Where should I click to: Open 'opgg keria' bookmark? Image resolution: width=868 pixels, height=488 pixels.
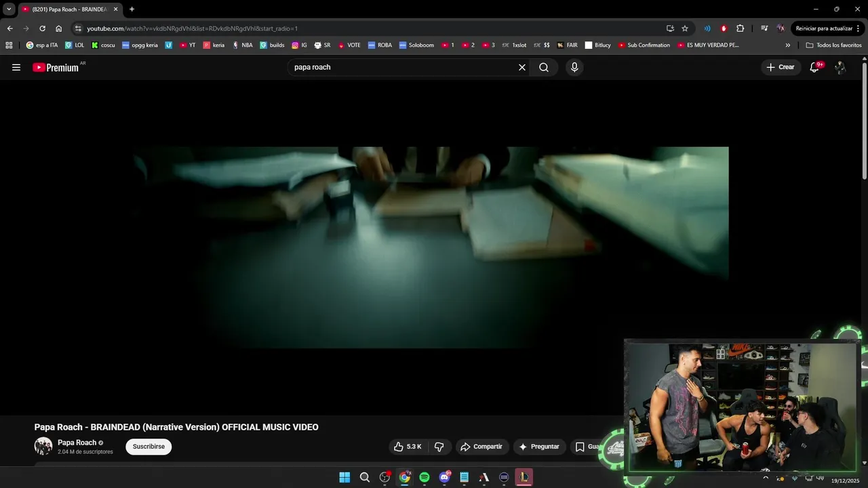[140, 45]
